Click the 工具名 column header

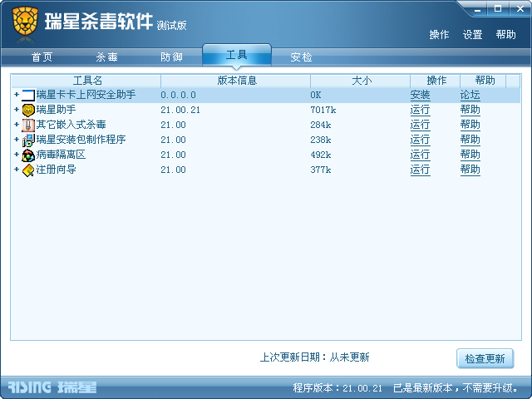click(86, 81)
